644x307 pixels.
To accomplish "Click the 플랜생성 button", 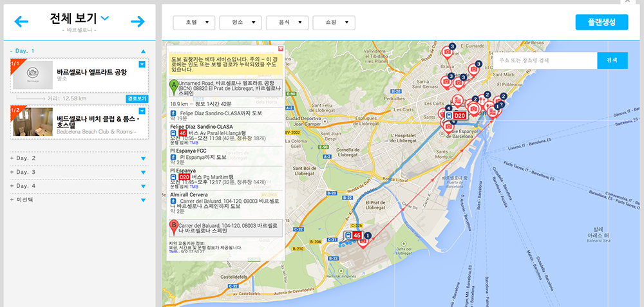I will pyautogui.click(x=601, y=22).
